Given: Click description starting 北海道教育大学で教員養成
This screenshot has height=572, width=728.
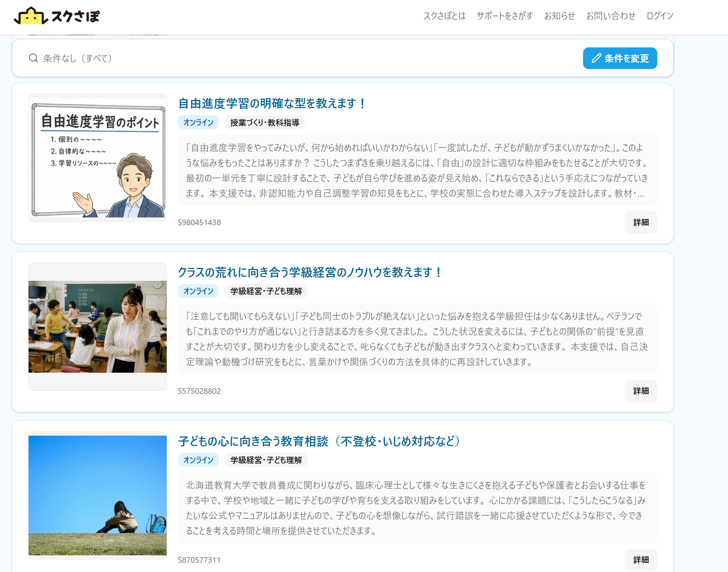Looking at the screenshot, I should pyautogui.click(x=417, y=508).
